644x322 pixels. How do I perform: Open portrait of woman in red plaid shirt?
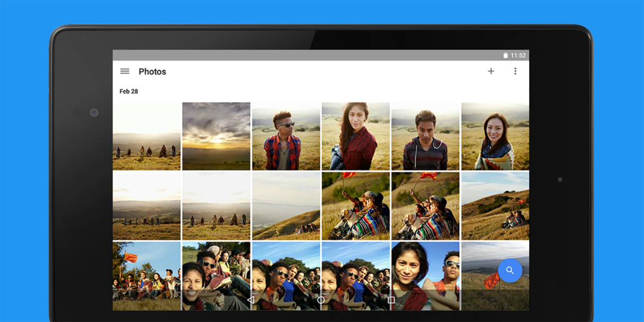point(355,136)
